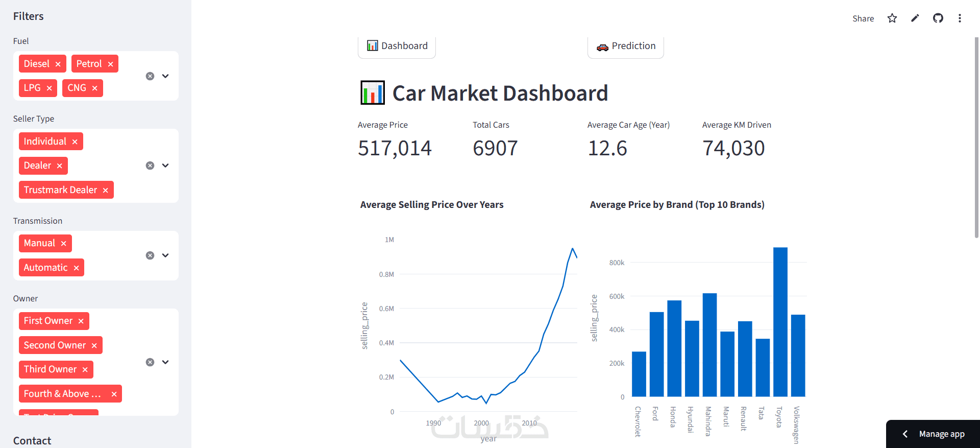Clear all Owner filter selections
Screen dimensions: 980x448
pyautogui.click(x=150, y=362)
